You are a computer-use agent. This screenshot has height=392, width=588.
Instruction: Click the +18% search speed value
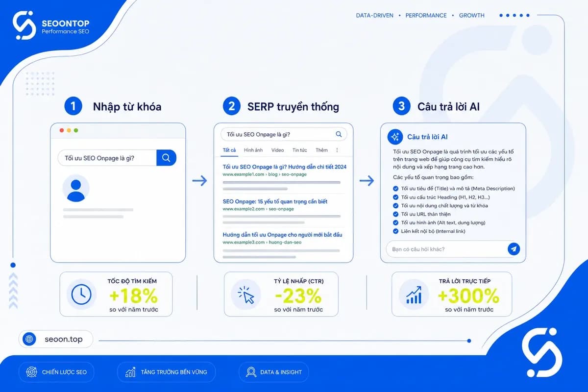[133, 296]
